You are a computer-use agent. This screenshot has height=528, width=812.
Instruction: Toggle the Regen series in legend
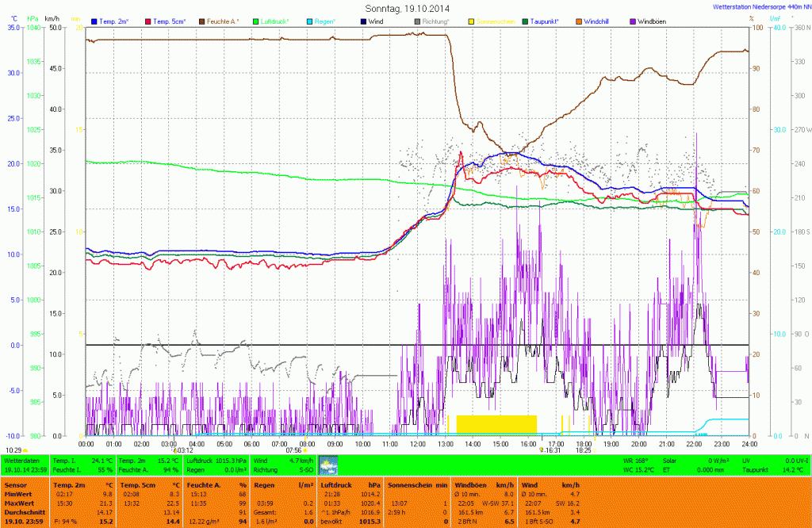tap(325, 21)
